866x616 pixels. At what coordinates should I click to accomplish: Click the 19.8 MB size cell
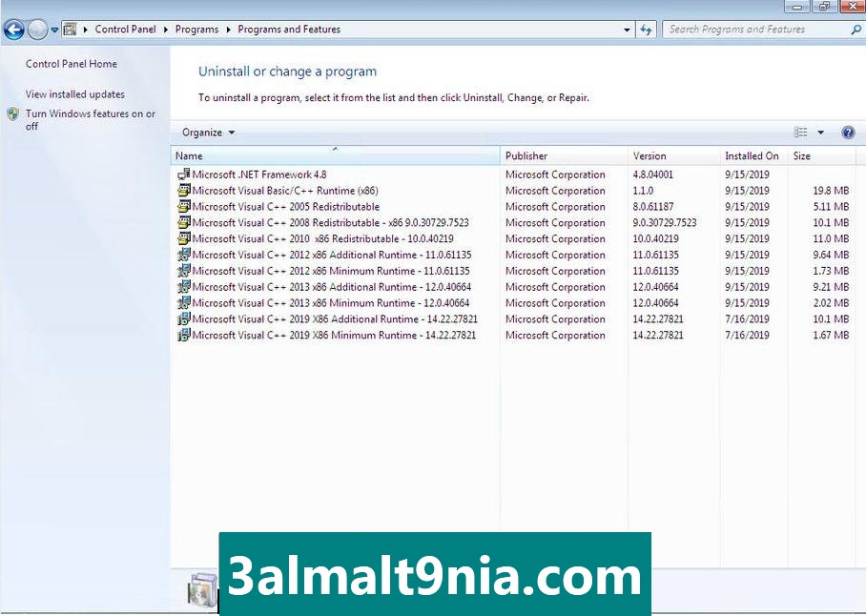831,191
